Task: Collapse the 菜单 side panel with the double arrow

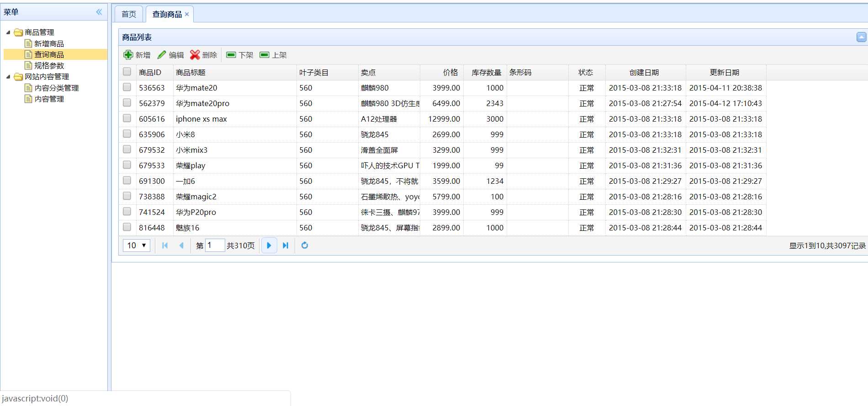Action: point(99,12)
